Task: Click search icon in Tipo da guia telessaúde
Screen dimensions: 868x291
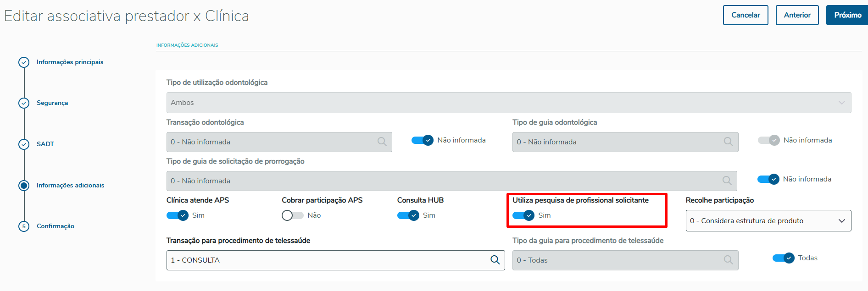Action: pos(728,260)
